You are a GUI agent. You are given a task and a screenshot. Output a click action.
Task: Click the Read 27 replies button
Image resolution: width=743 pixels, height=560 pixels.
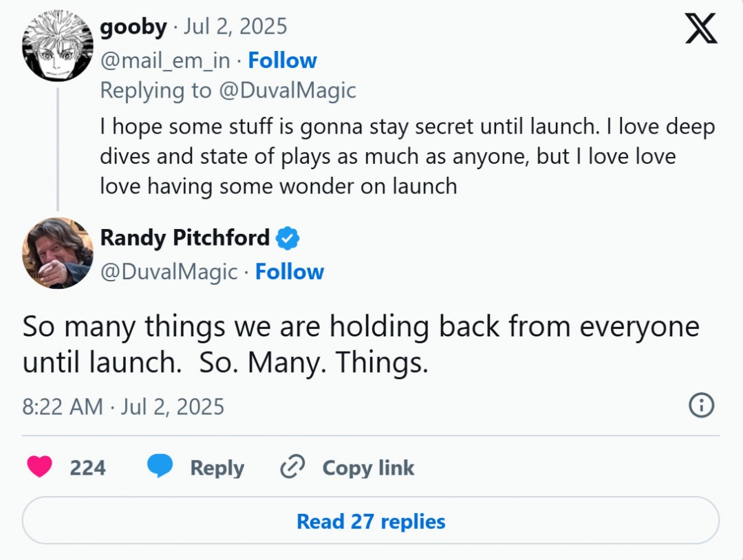[371, 521]
